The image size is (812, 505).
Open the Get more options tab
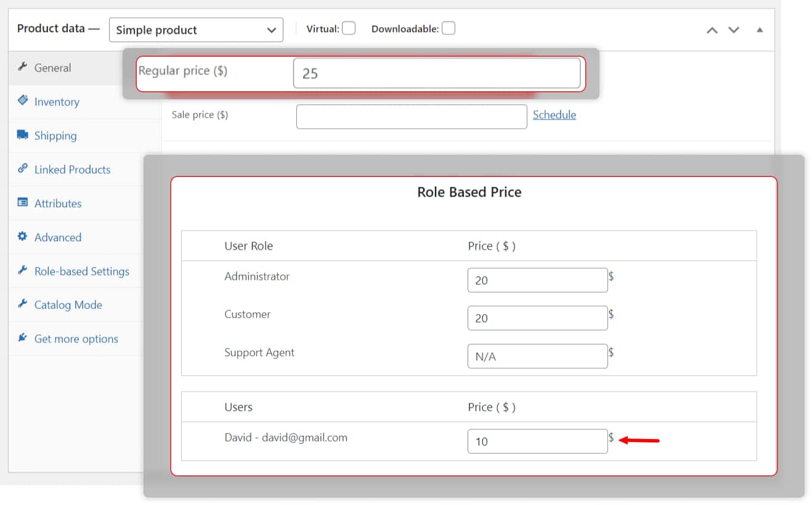click(x=75, y=339)
